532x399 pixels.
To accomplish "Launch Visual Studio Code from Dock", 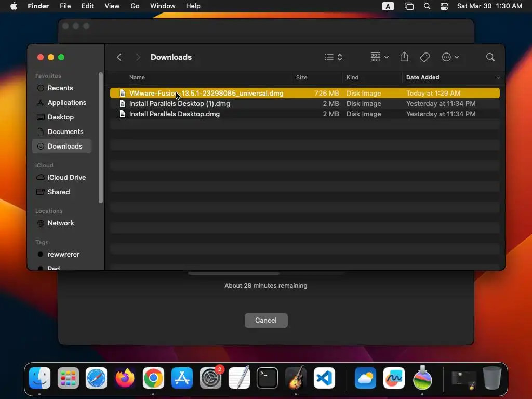I will [x=324, y=378].
